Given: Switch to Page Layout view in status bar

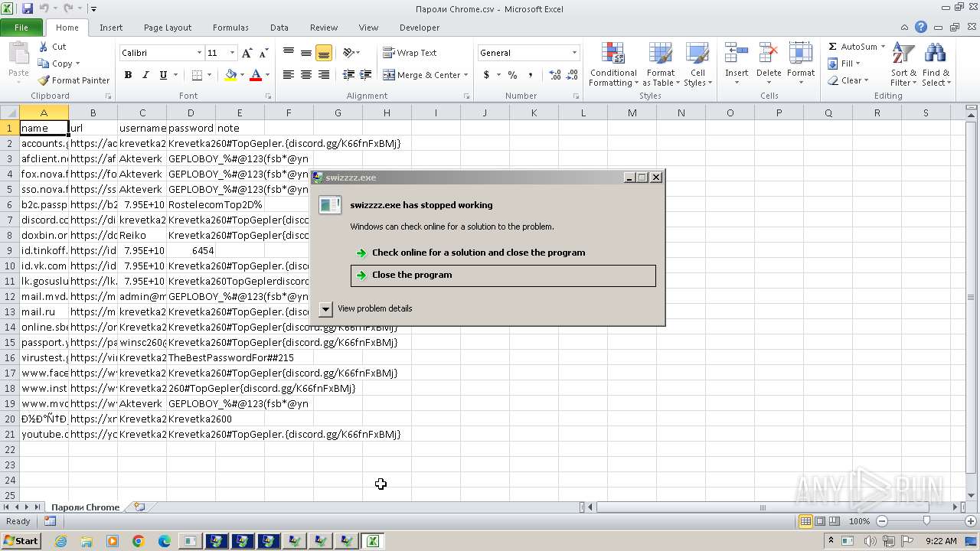Looking at the screenshot, I should tap(820, 521).
